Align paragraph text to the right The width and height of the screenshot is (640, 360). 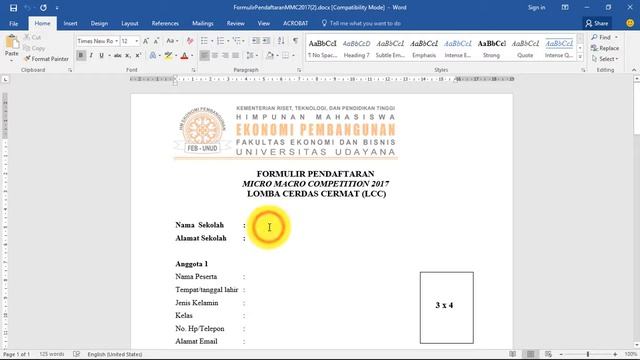point(225,55)
